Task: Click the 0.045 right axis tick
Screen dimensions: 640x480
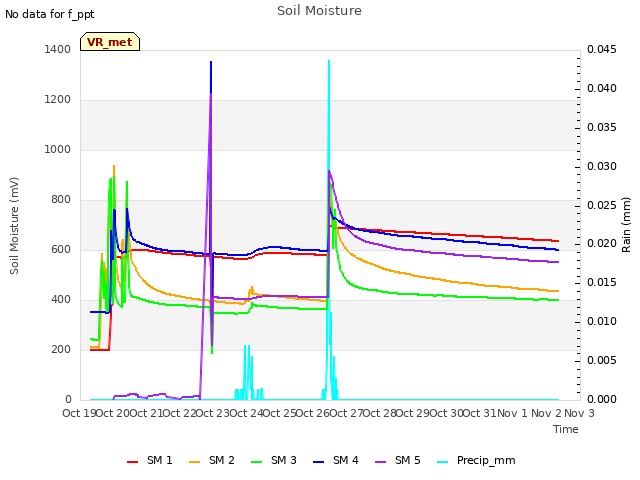Action: [x=602, y=49]
